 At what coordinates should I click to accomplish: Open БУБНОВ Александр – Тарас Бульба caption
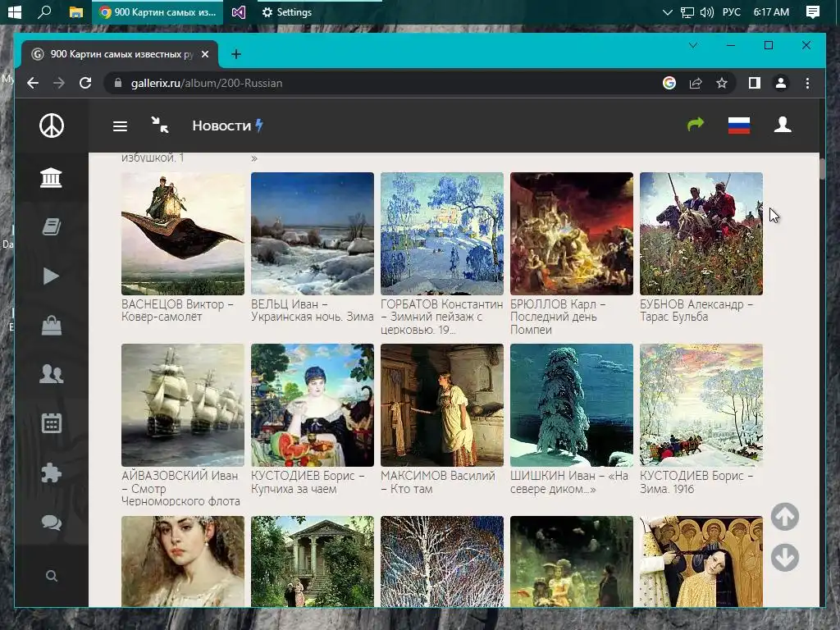[696, 310]
